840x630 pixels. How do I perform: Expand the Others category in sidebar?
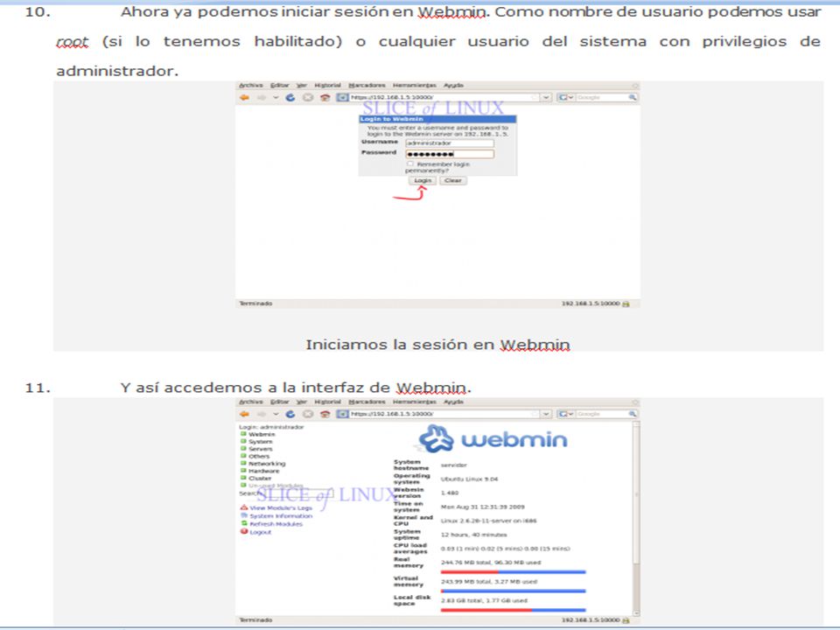pos(243,456)
